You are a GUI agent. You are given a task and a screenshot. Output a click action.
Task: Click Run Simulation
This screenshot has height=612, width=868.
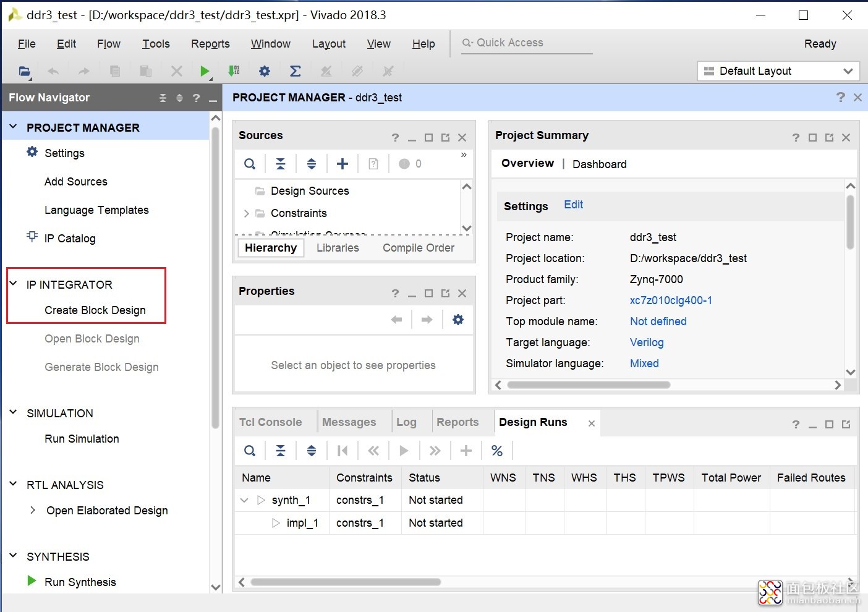pyautogui.click(x=82, y=439)
